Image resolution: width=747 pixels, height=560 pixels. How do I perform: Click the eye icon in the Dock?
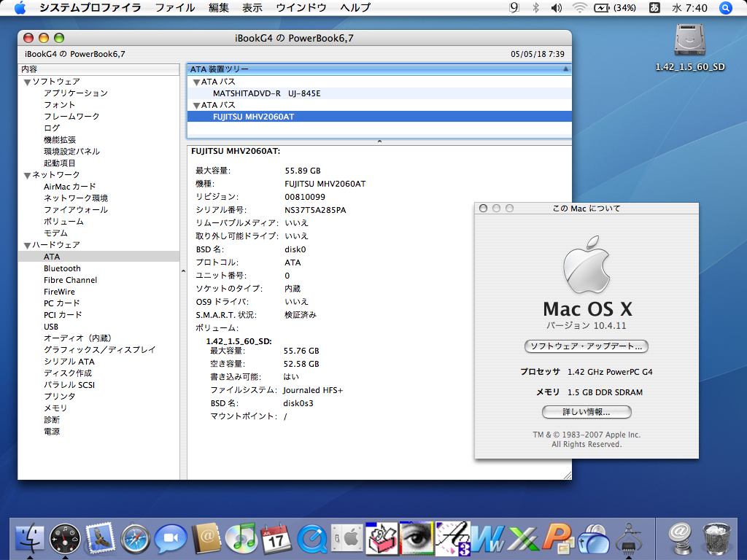coord(417,538)
